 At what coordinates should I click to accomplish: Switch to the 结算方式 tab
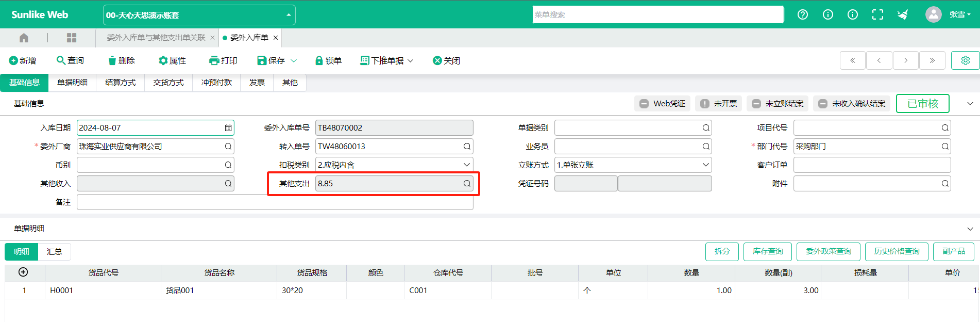pyautogui.click(x=120, y=83)
